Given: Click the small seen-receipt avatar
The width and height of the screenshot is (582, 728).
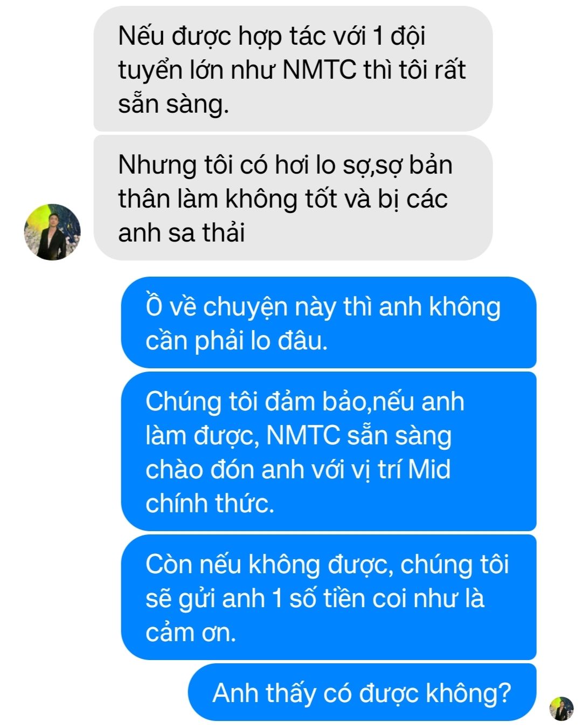Looking at the screenshot, I should (x=561, y=708).
